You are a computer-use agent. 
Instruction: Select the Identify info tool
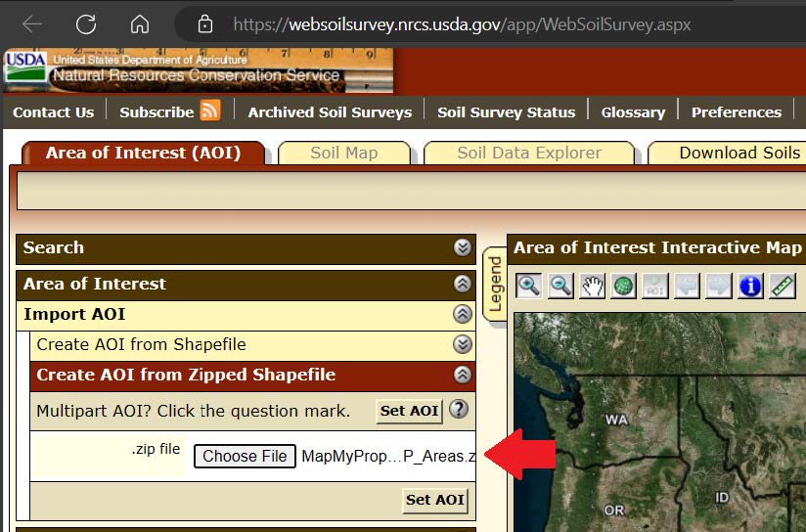click(750, 286)
